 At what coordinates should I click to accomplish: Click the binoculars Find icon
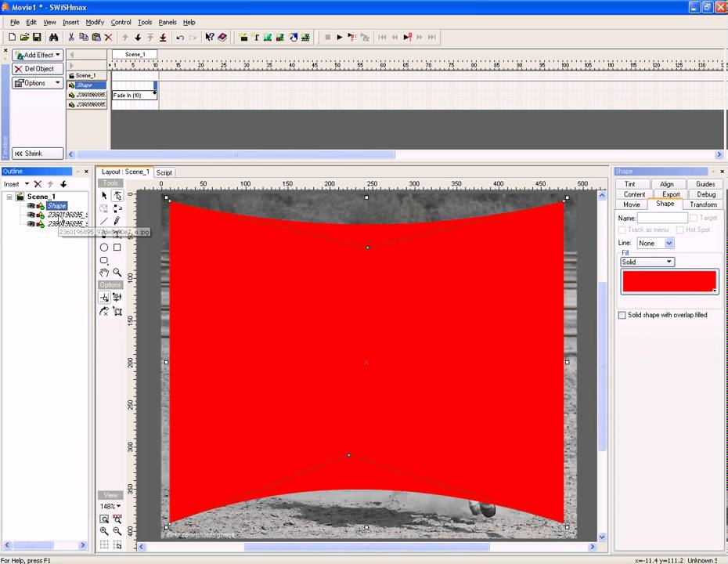pos(53,37)
